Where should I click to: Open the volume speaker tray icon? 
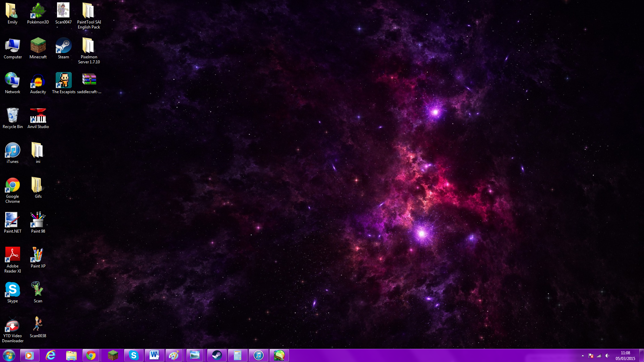pos(607,356)
